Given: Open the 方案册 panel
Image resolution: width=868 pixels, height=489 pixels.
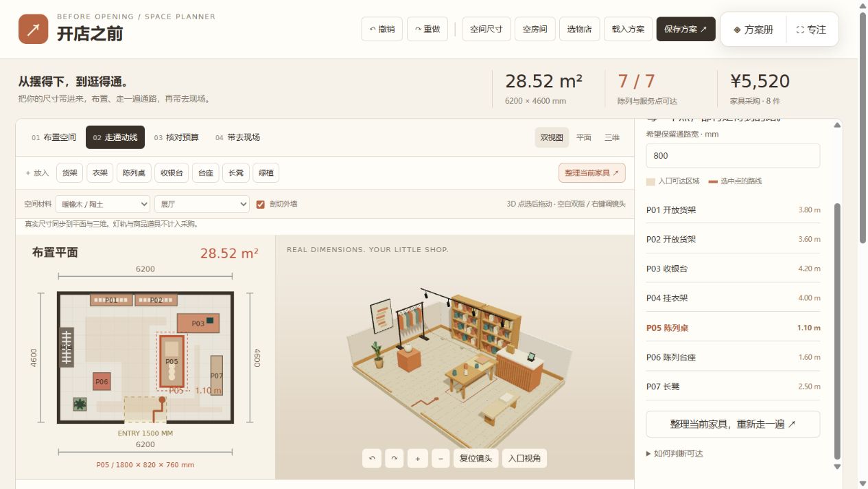Looking at the screenshot, I should point(753,30).
